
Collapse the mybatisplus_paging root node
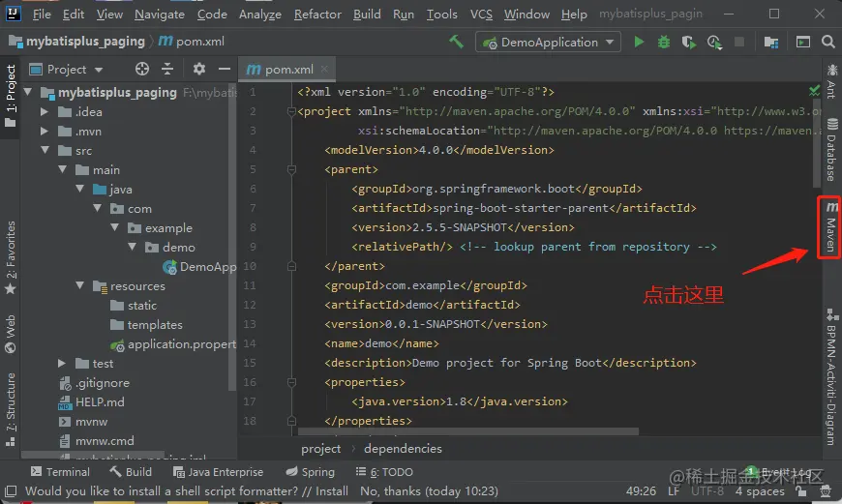[28, 92]
